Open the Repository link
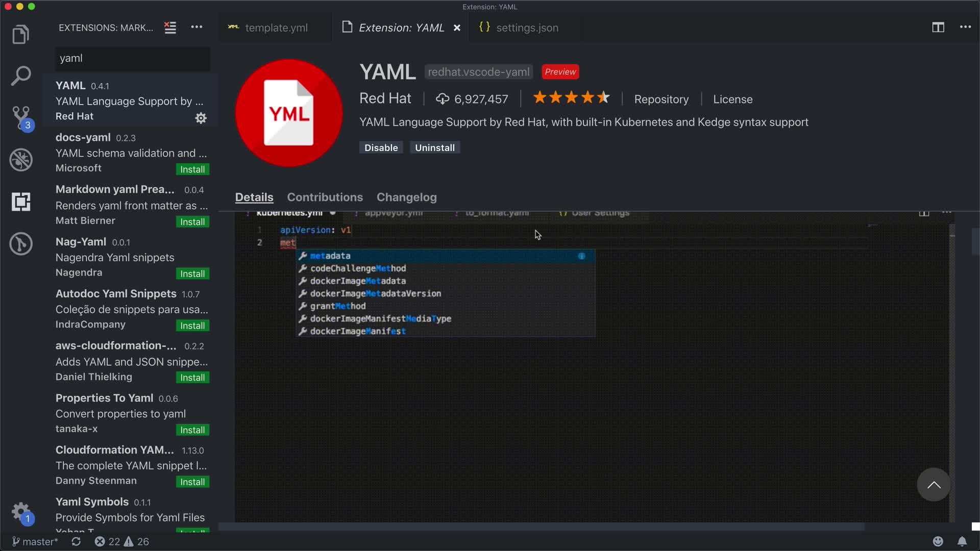The height and width of the screenshot is (551, 980). [x=661, y=99]
